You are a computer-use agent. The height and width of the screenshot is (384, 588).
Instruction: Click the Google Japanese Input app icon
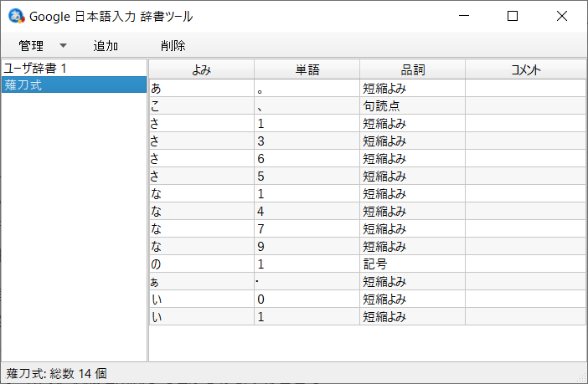16,16
